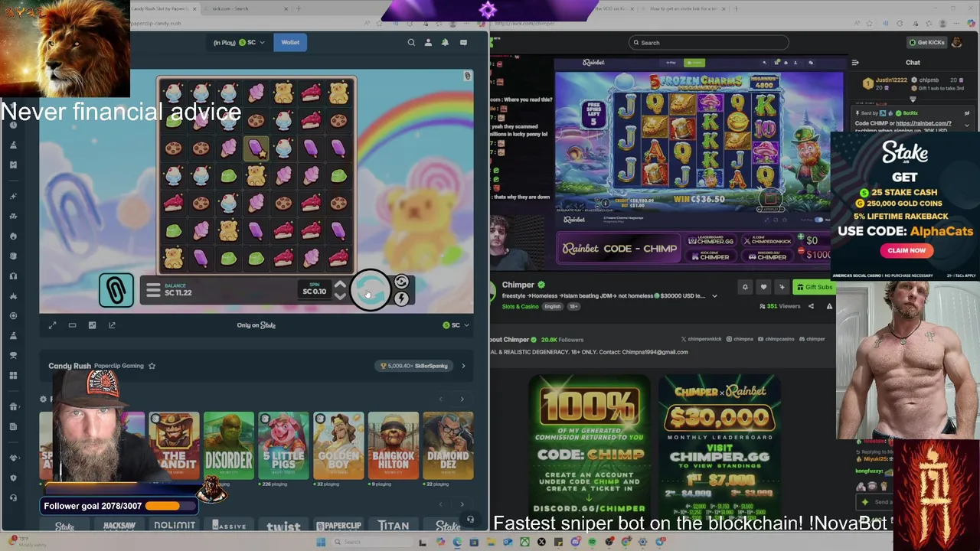Select the Nolimit provider logo
Image resolution: width=980 pixels, height=551 pixels.
pyautogui.click(x=175, y=526)
